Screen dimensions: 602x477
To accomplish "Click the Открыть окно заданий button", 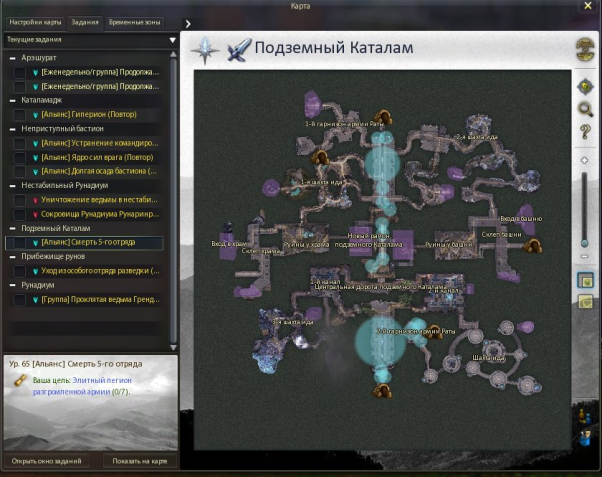I will point(46,461).
